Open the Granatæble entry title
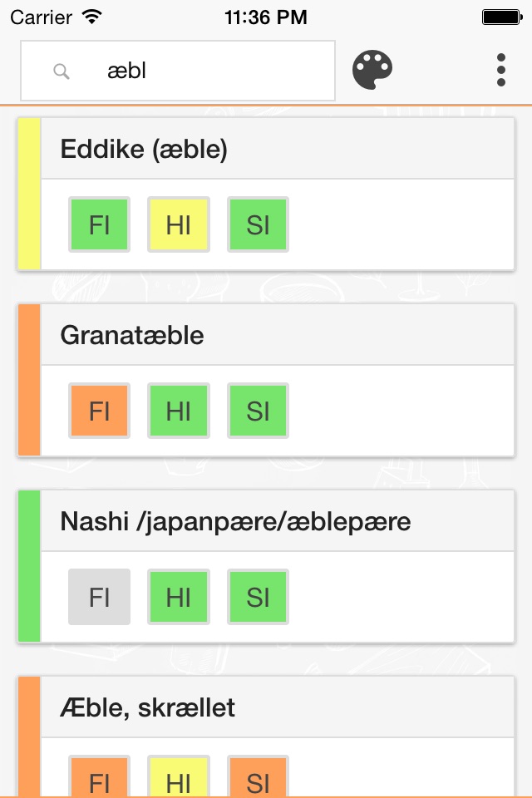This screenshot has height=798, width=532. pos(132,336)
